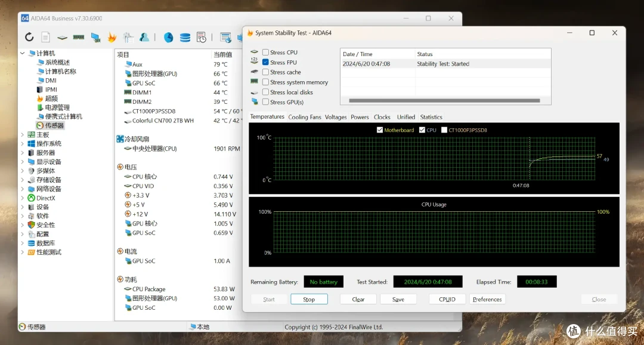This screenshot has width=644, height=345.
Task: Switch to Statistics tab
Action: point(431,117)
